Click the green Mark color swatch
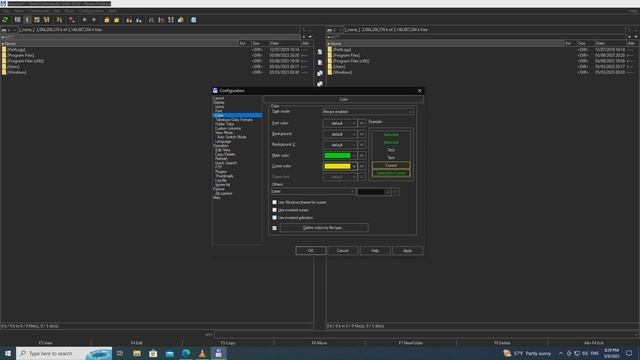This screenshot has width=640, height=360. (337, 156)
